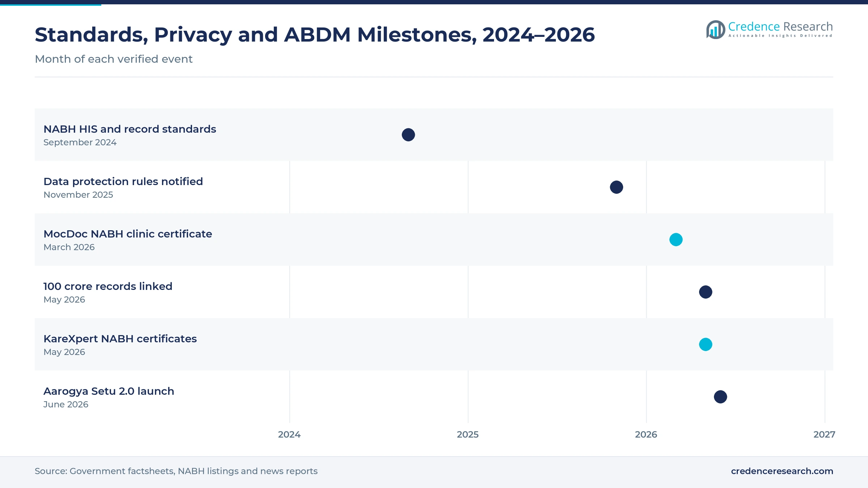
Task: Select the subtitle Month of each verified event
Action: point(114,59)
